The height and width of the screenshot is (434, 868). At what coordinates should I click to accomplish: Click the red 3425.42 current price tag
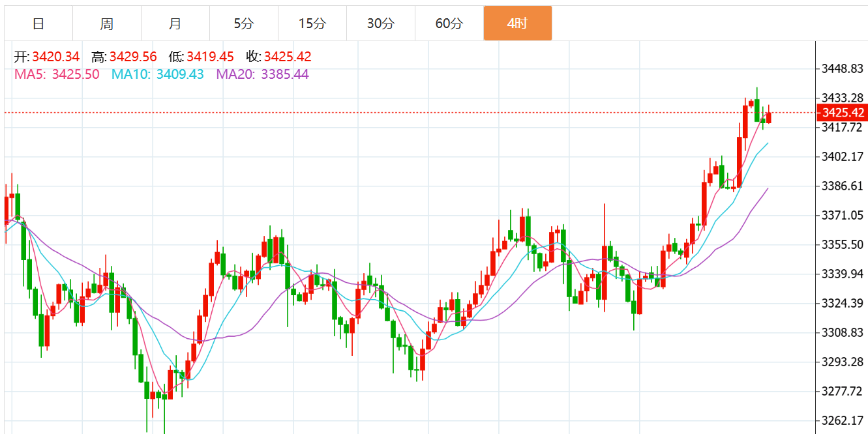pyautogui.click(x=843, y=113)
